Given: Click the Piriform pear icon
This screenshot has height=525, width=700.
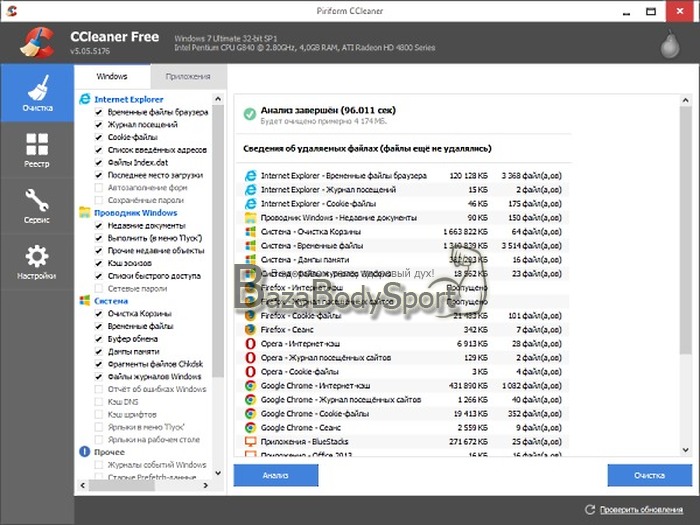Looking at the screenshot, I should (670, 44).
